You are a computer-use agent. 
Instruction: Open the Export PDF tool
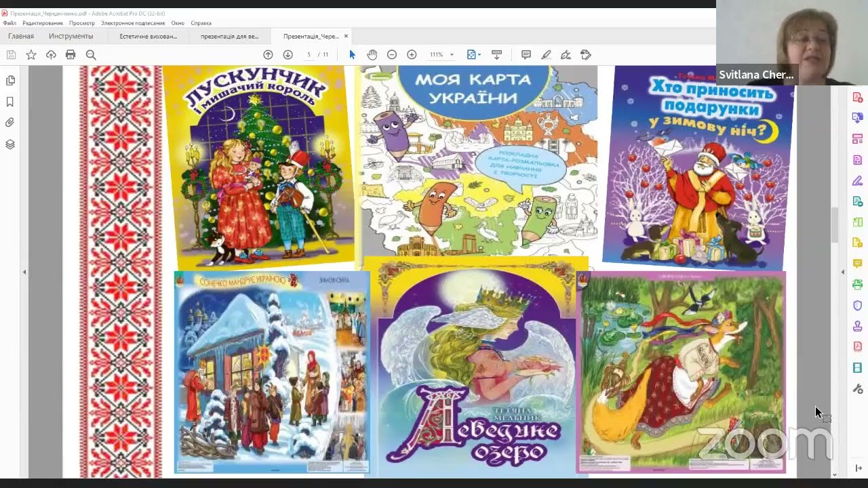point(858,201)
